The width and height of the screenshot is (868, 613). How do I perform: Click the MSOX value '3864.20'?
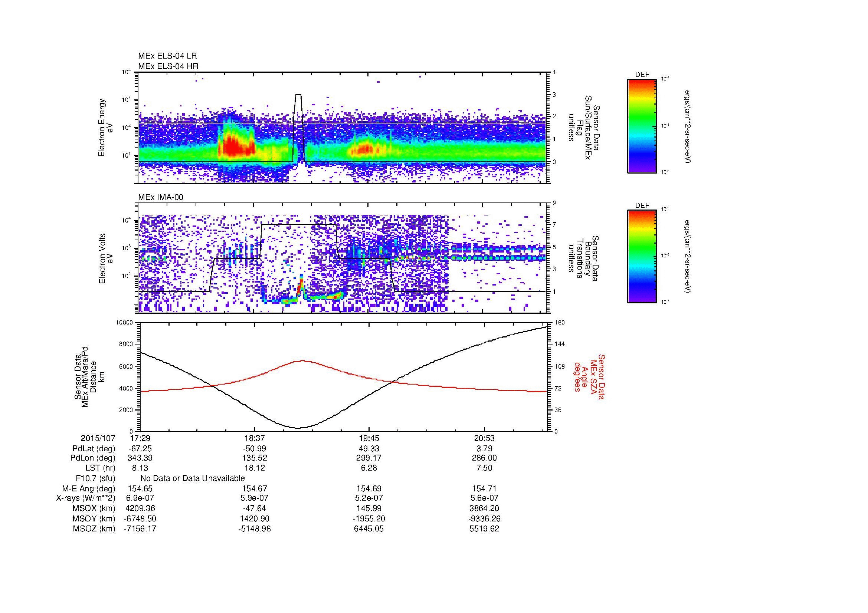(x=484, y=508)
